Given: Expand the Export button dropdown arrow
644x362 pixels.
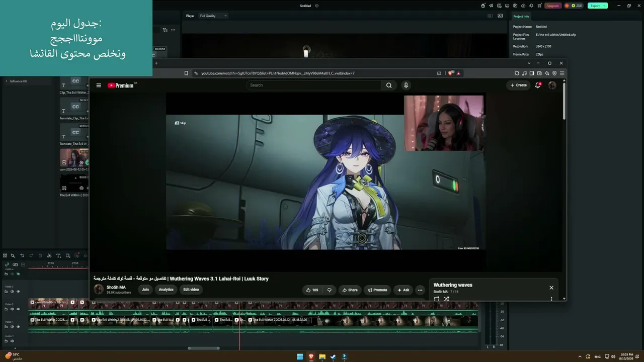Looking at the screenshot, I should 605,6.
